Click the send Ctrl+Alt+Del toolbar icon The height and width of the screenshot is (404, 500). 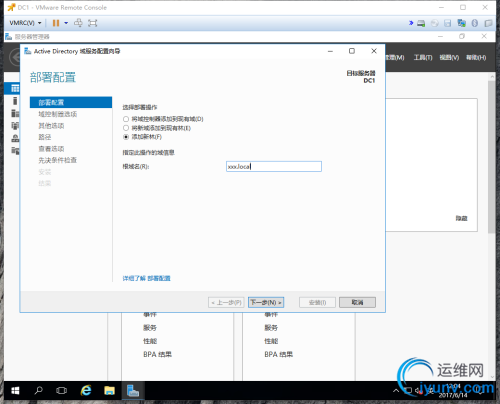click(78, 23)
